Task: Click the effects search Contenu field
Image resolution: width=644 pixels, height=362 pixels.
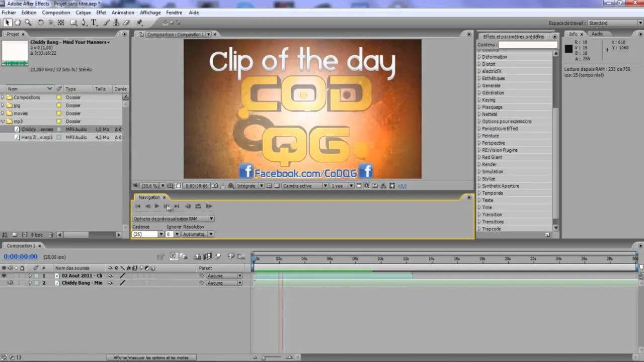Action: (528, 45)
